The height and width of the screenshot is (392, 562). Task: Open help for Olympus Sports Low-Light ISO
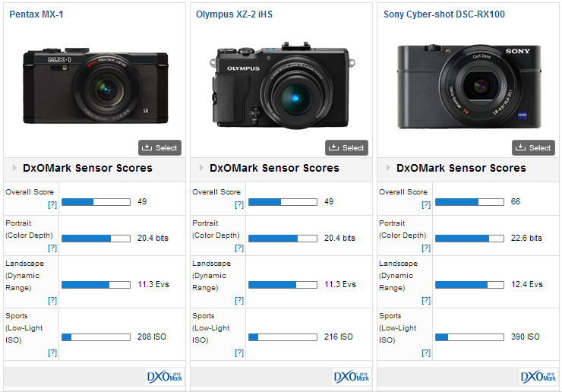239,352
